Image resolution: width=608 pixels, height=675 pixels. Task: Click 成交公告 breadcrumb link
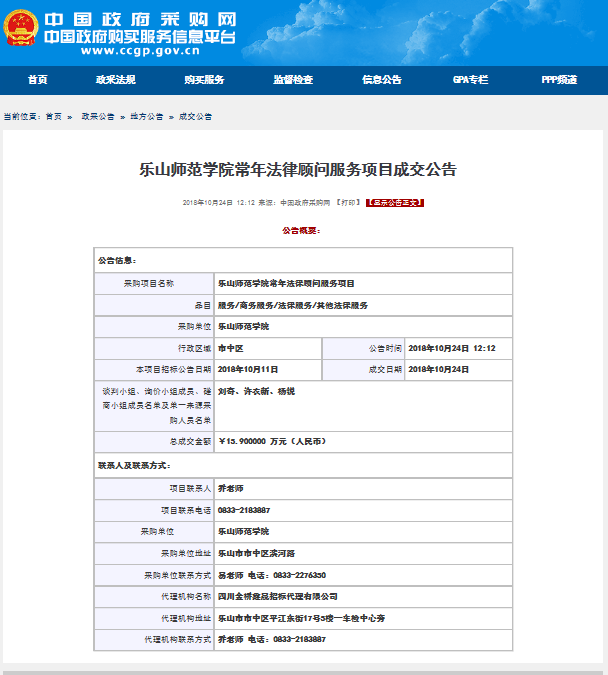point(196,117)
